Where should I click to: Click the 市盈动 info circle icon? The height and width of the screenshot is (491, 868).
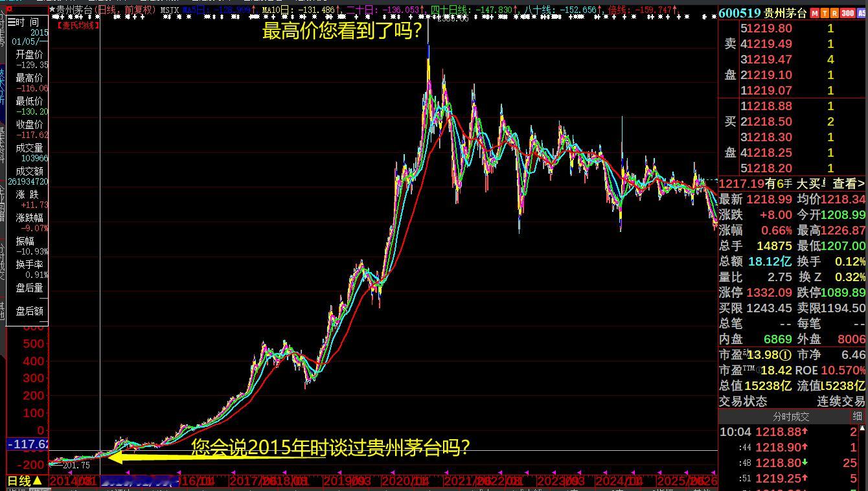pyautogui.click(x=785, y=355)
